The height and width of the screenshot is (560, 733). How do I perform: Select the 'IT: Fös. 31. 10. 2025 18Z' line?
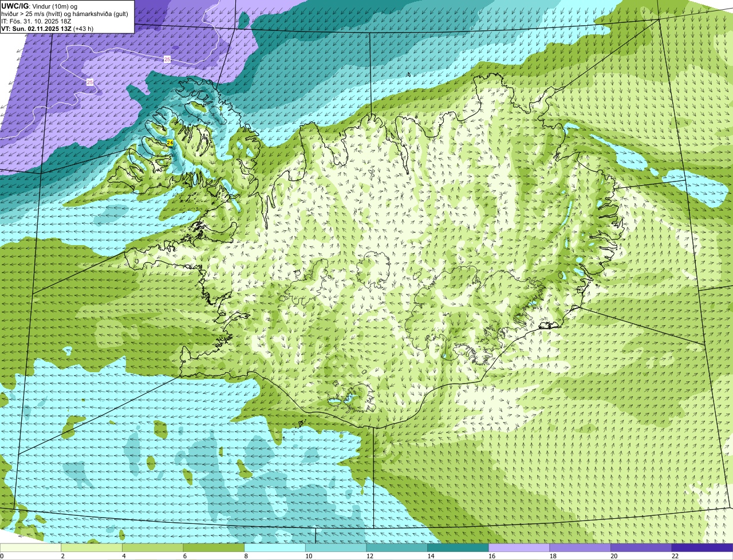click(36, 21)
